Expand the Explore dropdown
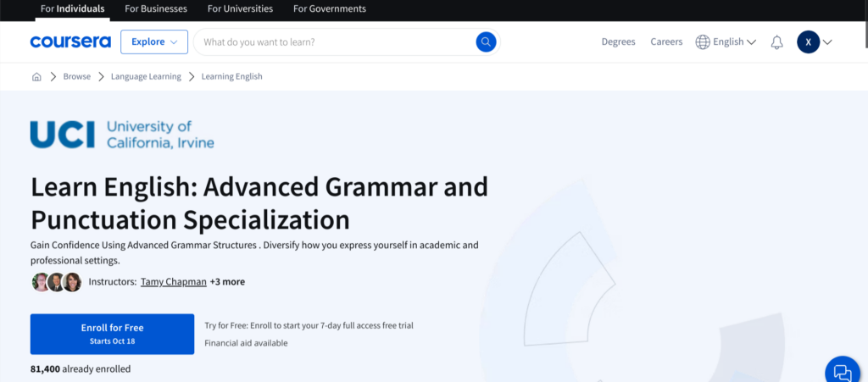This screenshot has width=868, height=382. [x=154, y=42]
